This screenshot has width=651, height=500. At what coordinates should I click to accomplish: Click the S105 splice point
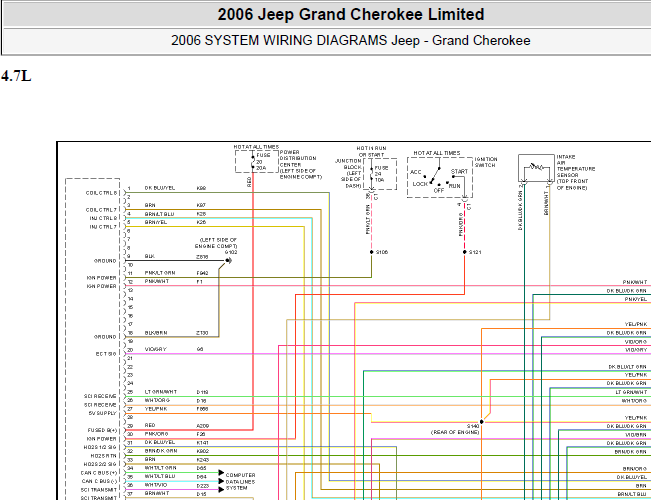(372, 252)
